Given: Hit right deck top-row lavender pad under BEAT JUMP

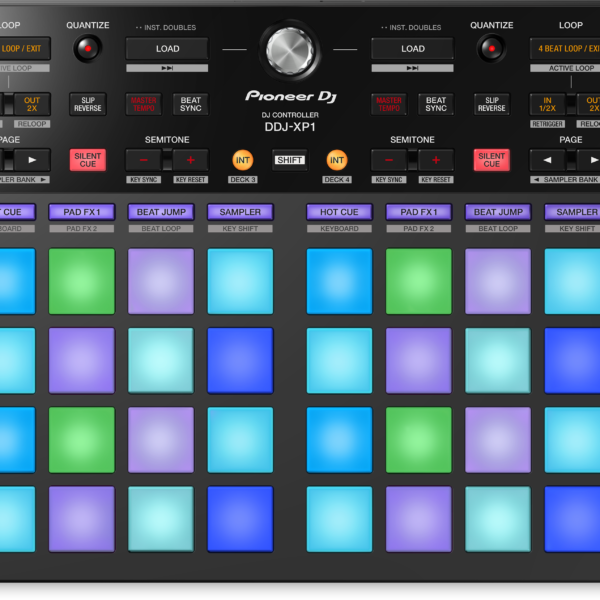Looking at the screenshot, I should [x=498, y=281].
